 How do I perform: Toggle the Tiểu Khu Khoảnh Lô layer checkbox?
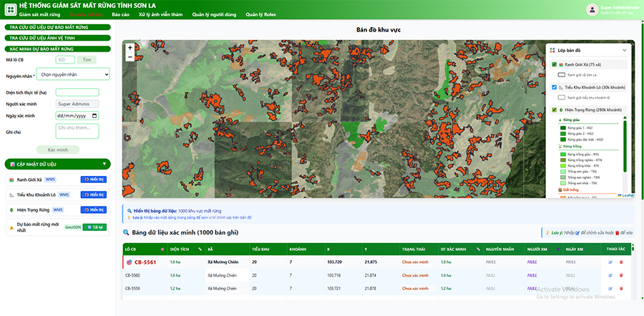coord(553,87)
